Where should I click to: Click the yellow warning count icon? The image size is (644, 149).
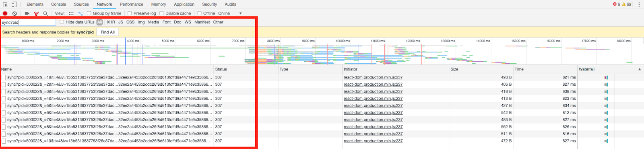[x=624, y=4]
